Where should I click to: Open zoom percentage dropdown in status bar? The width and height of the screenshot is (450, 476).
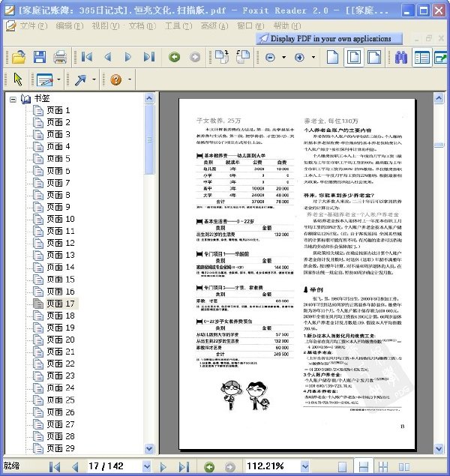point(304,466)
